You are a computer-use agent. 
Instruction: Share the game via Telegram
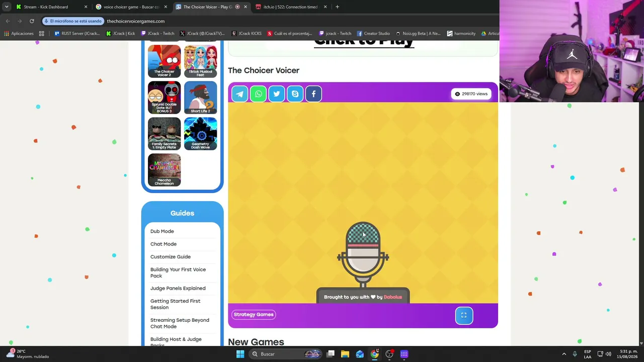click(240, 94)
